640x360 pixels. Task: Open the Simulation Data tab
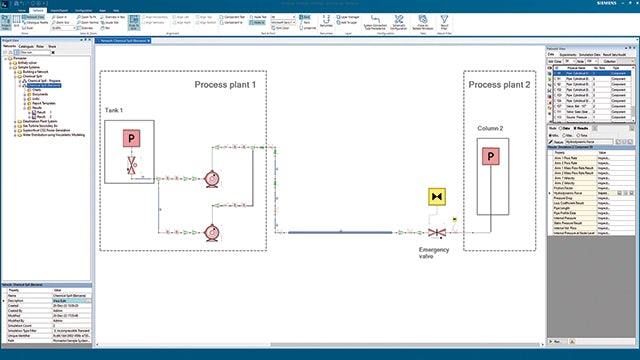point(589,55)
